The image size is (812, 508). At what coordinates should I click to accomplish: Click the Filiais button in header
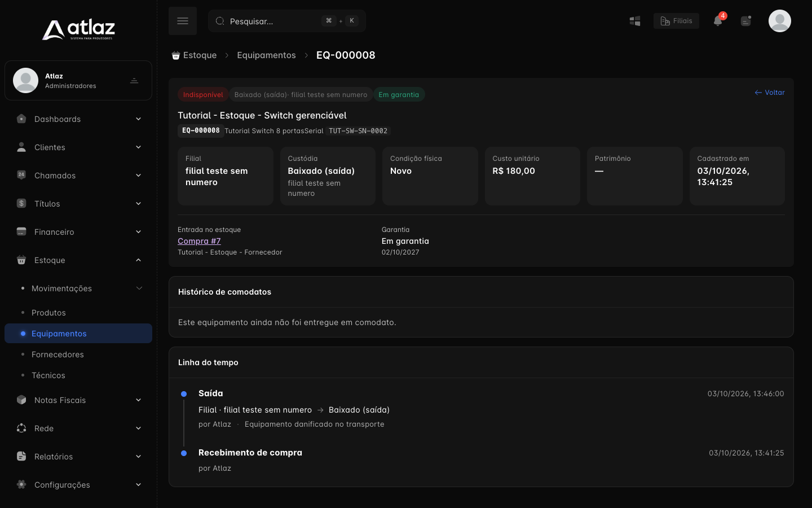[676, 21]
